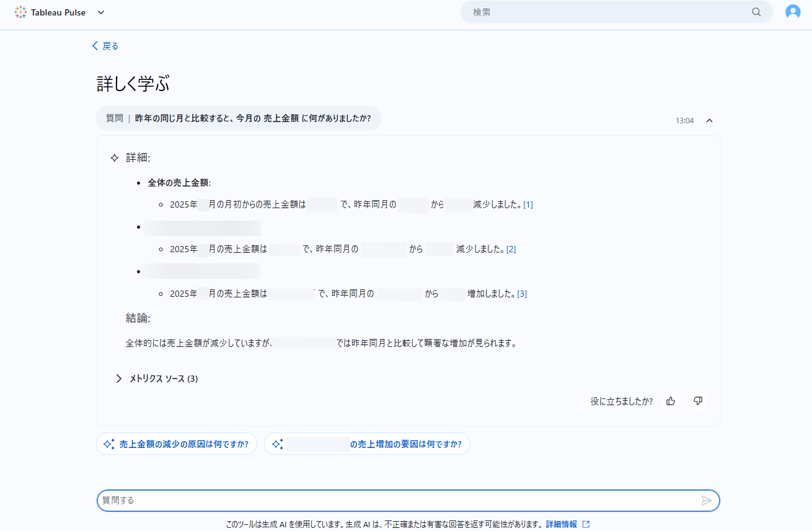Click the search magnifier icon
Image resolution: width=812 pixels, height=531 pixels.
coord(756,12)
